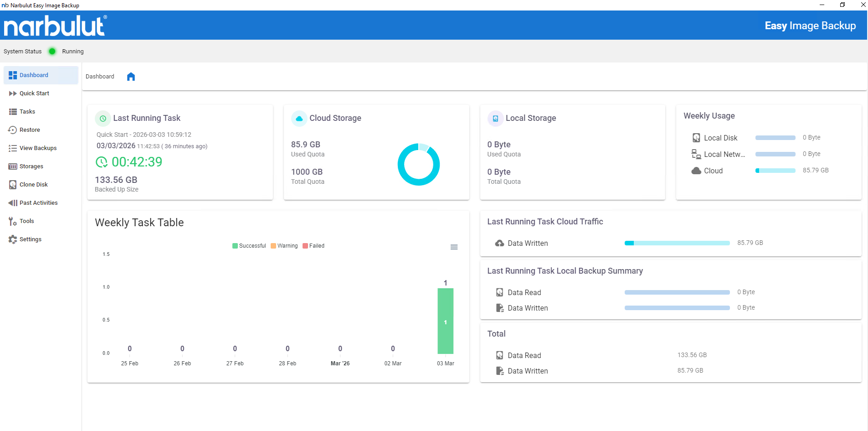Click the Clone Disk icon
This screenshot has height=431, width=868.
(x=13, y=185)
